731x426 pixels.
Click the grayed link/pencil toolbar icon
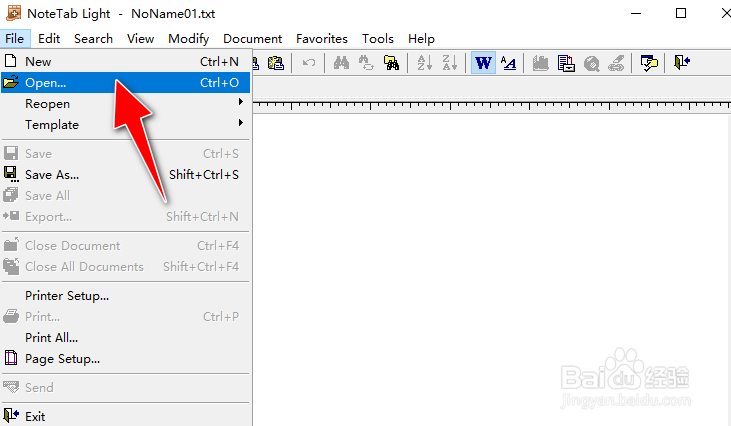(616, 63)
